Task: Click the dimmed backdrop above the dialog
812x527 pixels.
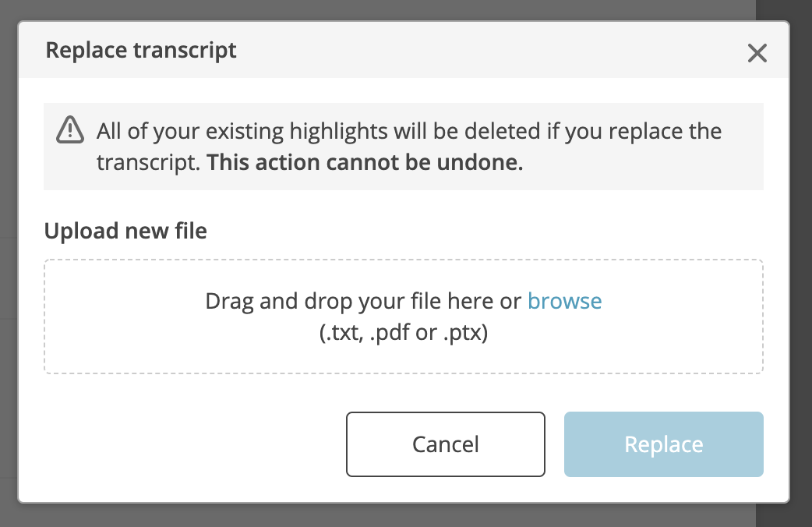Action: point(404,9)
